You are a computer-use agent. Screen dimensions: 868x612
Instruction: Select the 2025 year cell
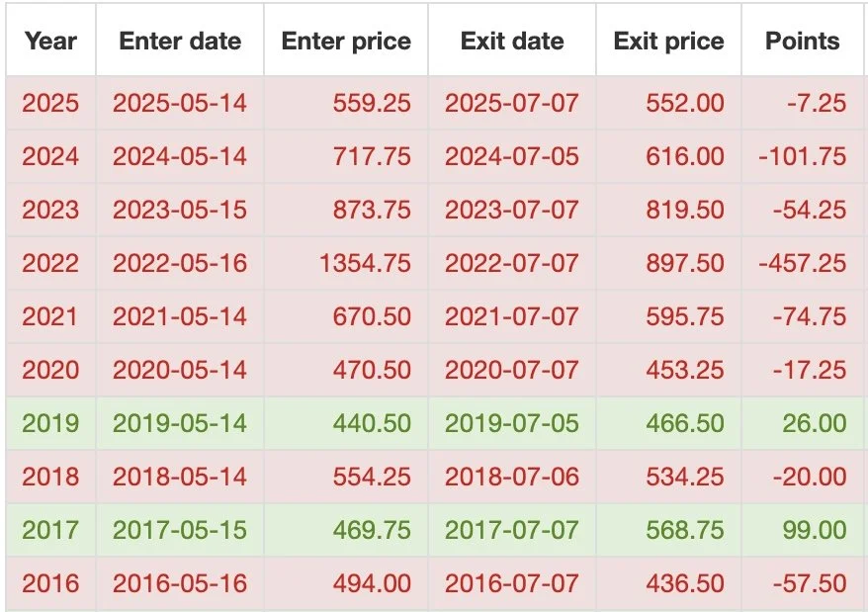coord(50,103)
